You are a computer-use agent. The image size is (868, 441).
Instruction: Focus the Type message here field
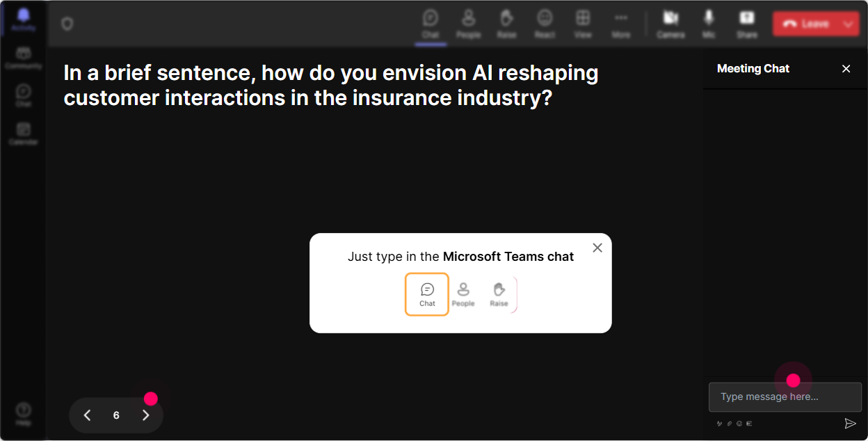pos(785,397)
